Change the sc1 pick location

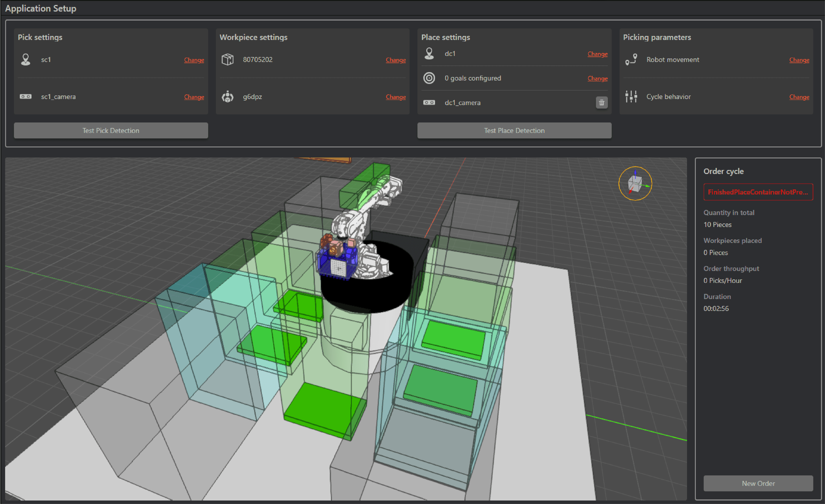click(194, 60)
